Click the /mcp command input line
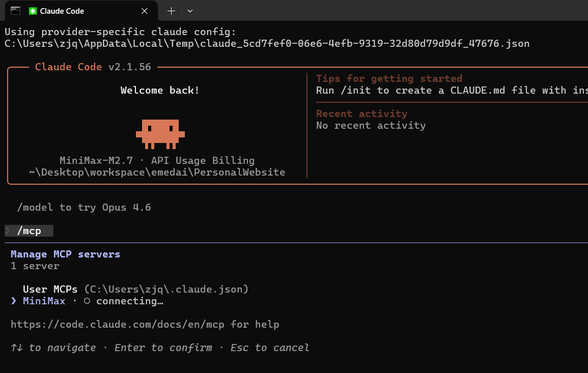 [29, 231]
